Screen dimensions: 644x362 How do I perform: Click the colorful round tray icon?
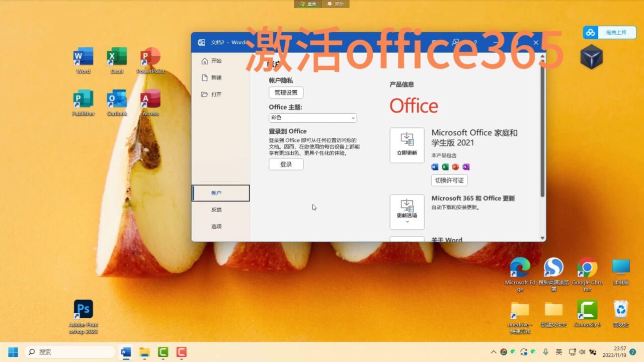click(504, 352)
